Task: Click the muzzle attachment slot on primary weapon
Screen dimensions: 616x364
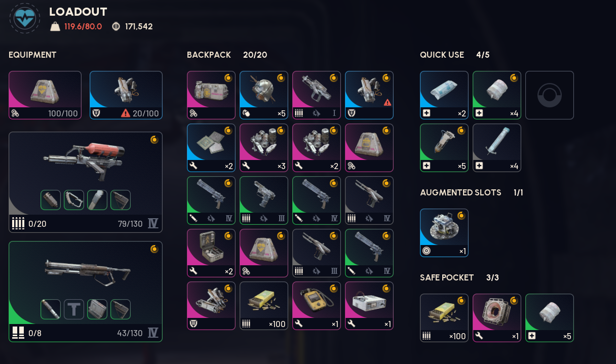Action: click(51, 200)
